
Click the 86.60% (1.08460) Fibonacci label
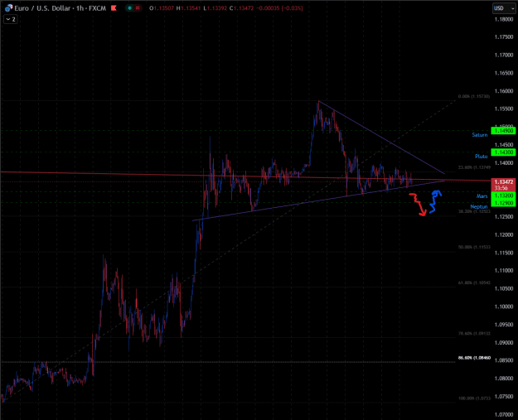474,358
